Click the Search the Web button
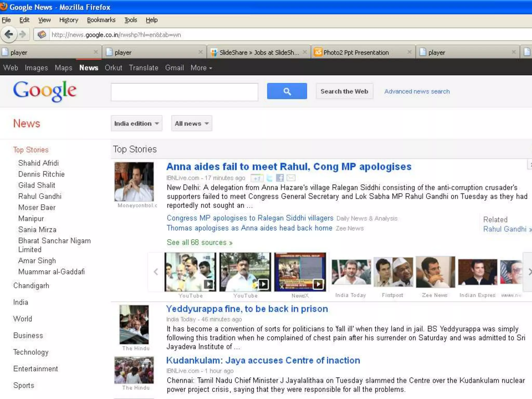Viewport: 532px width, 399px height. 344,91
